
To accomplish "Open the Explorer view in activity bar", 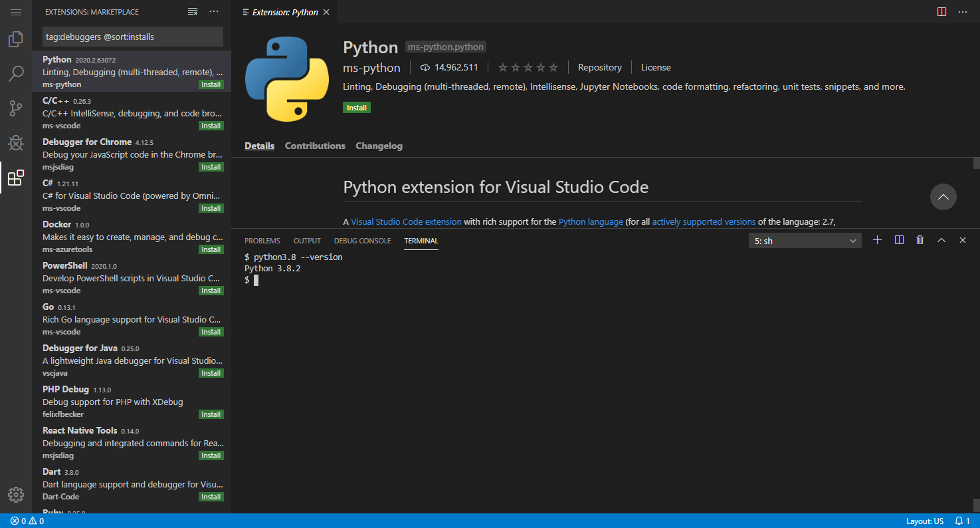I will coord(16,39).
